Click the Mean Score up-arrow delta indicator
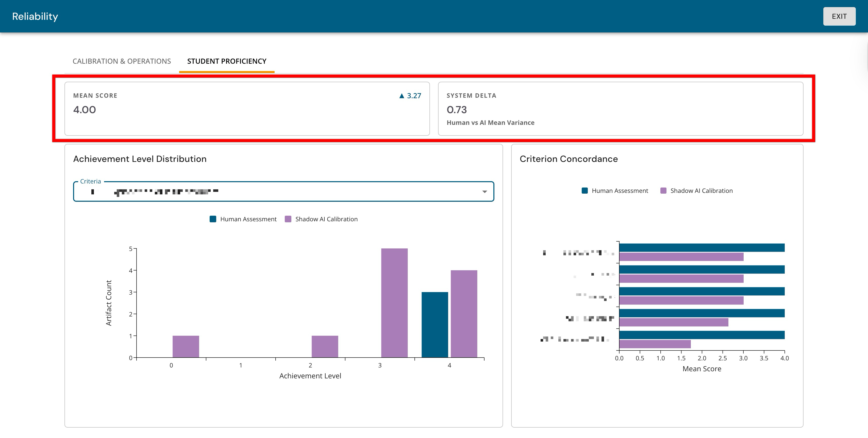This screenshot has width=868, height=438. click(x=410, y=96)
